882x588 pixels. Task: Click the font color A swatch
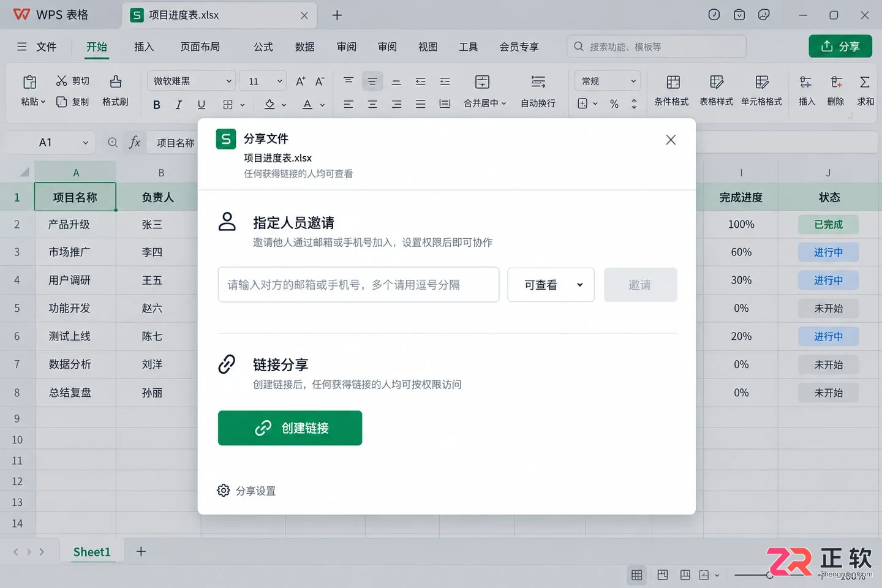[x=307, y=105]
